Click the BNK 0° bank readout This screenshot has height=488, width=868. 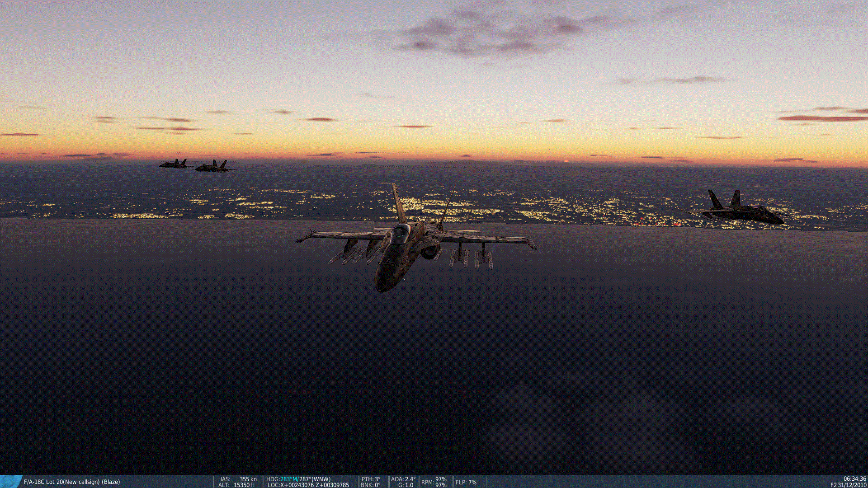click(x=370, y=485)
